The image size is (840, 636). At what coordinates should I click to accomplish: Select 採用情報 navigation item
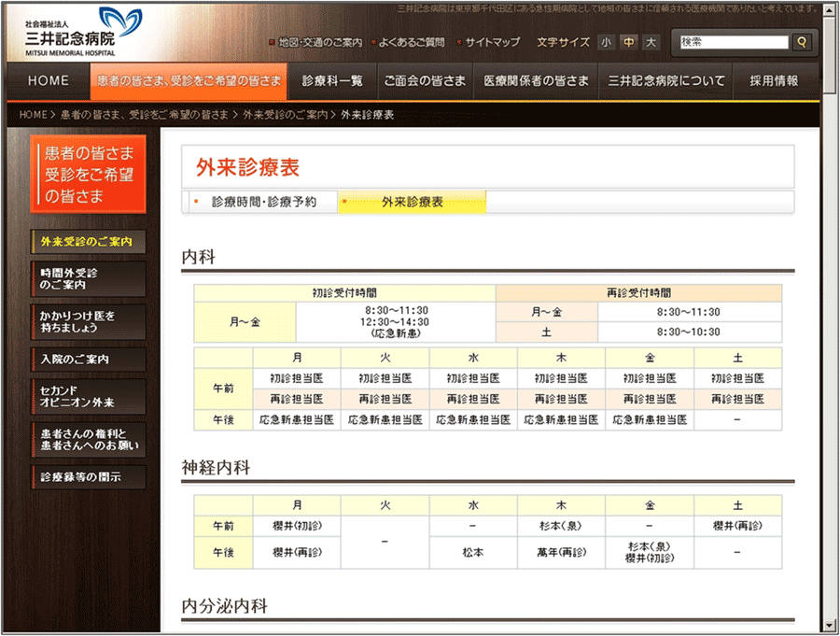pyautogui.click(x=774, y=81)
